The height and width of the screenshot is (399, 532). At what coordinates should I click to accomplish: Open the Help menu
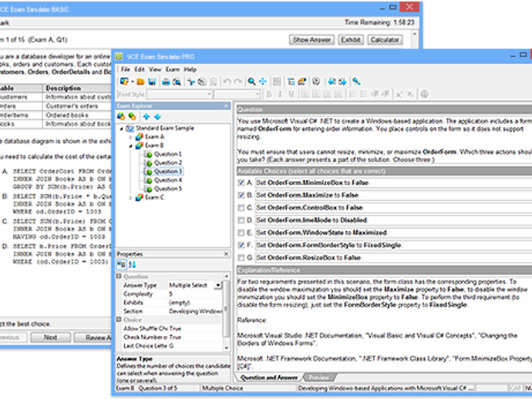(190, 69)
